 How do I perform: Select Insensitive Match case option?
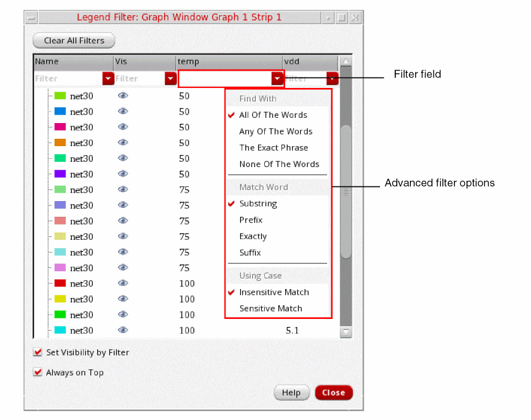[274, 292]
